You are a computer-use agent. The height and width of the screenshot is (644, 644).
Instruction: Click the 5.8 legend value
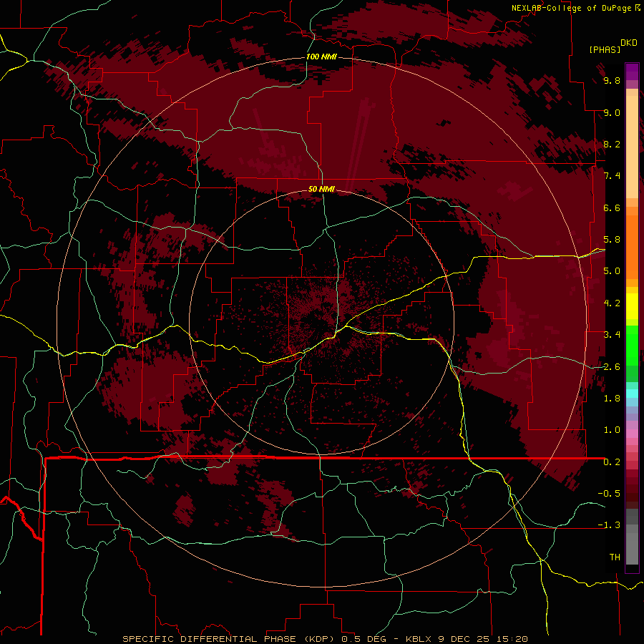pyautogui.click(x=612, y=240)
